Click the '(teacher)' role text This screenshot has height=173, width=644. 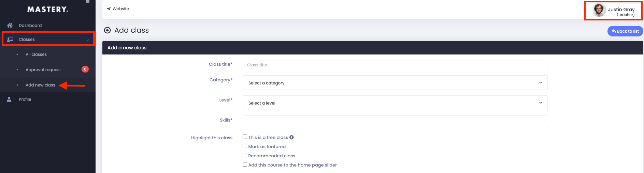[x=626, y=15]
